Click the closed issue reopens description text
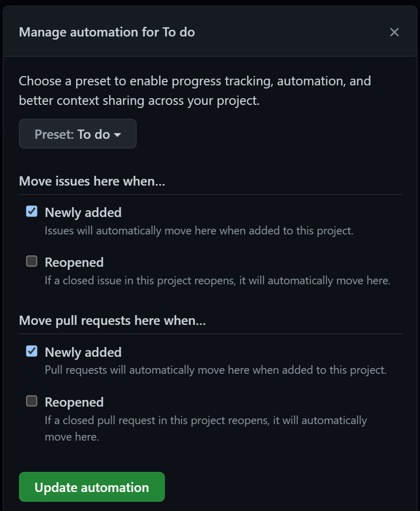The height and width of the screenshot is (511, 420). point(217,281)
